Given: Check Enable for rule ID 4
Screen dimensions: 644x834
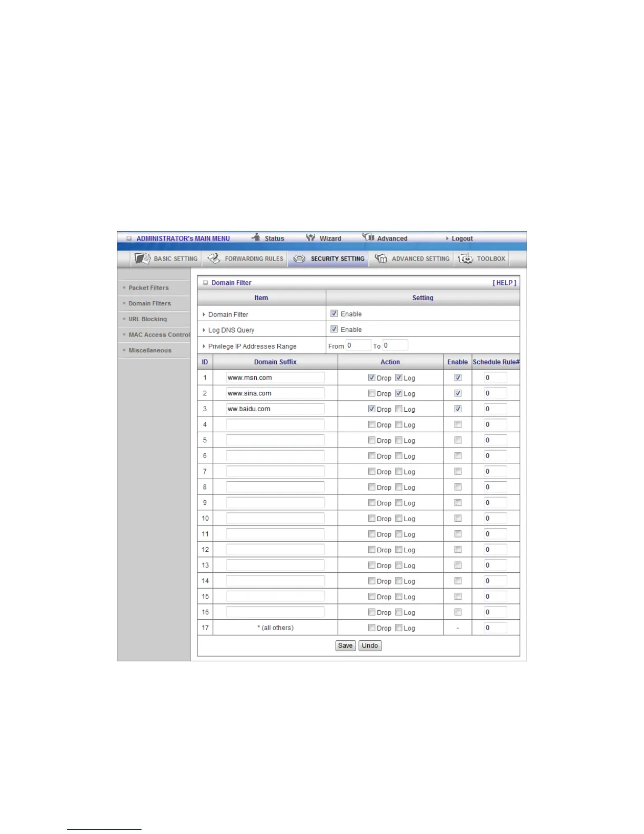Looking at the screenshot, I should coord(458,424).
